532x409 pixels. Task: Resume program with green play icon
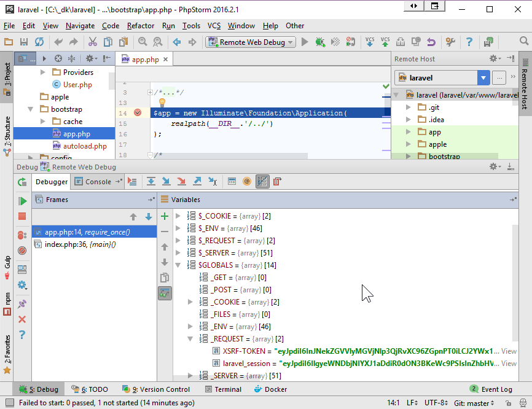(22, 201)
